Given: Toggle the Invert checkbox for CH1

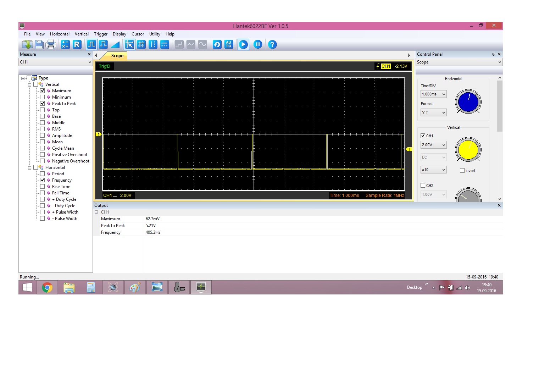Looking at the screenshot, I should point(462,171).
